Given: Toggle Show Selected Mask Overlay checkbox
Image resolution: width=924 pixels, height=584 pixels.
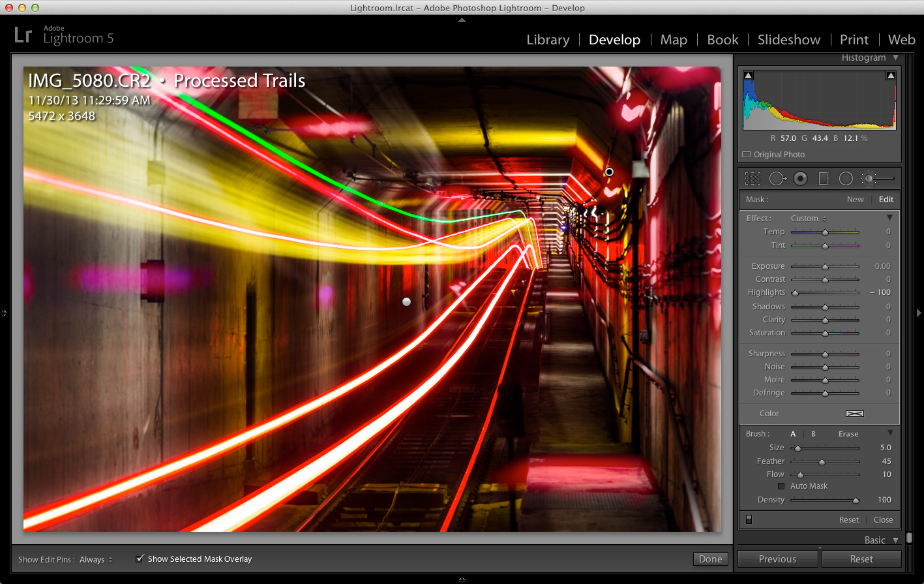Looking at the screenshot, I should click(x=140, y=559).
